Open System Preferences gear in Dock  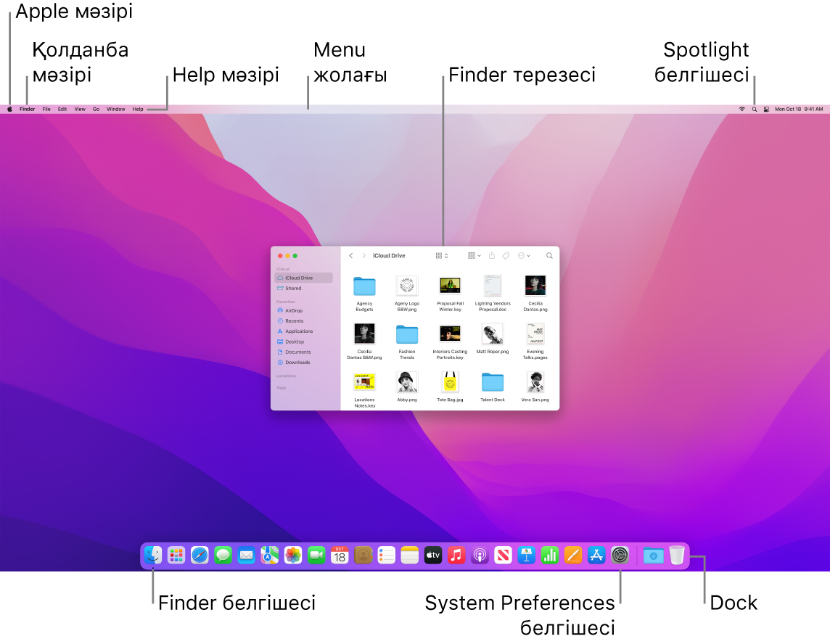pyautogui.click(x=620, y=555)
